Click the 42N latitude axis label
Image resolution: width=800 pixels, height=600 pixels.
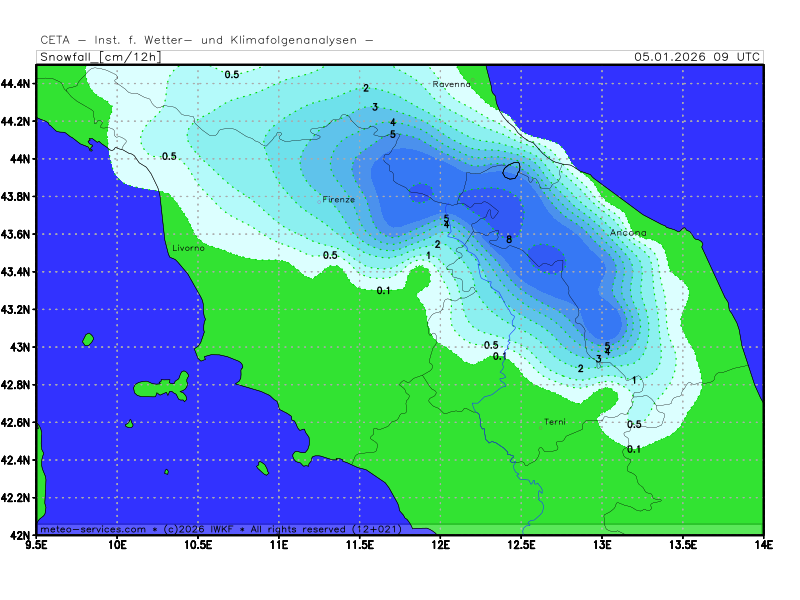[x=19, y=535]
